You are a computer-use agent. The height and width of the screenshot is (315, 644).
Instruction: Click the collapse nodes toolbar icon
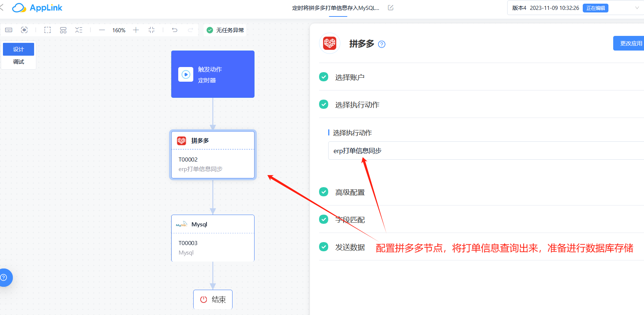tap(79, 30)
